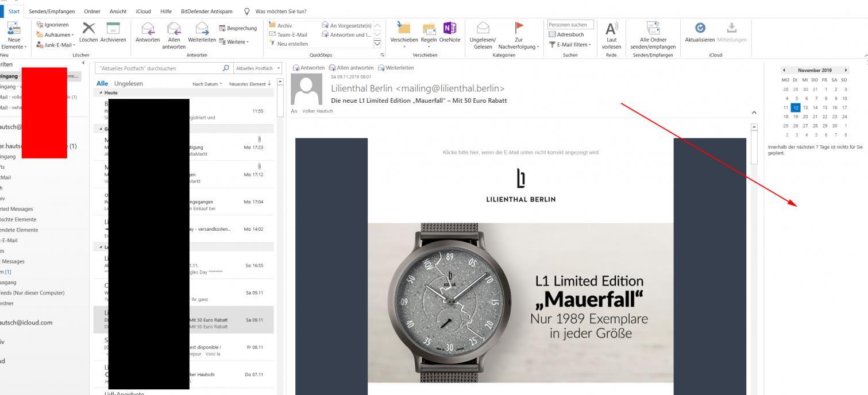Image resolution: width=868 pixels, height=395 pixels.
Task: Click Alle Ordner senden/empfangen
Action: point(652,36)
